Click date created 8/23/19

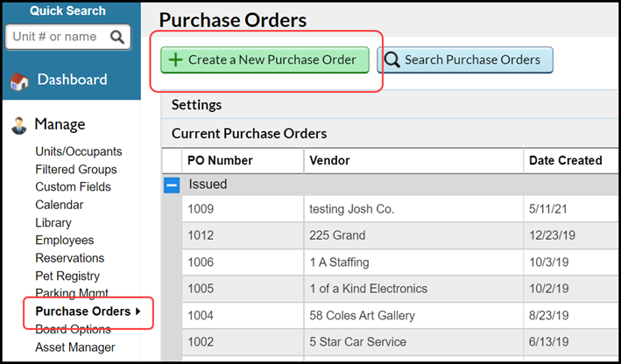[549, 315]
